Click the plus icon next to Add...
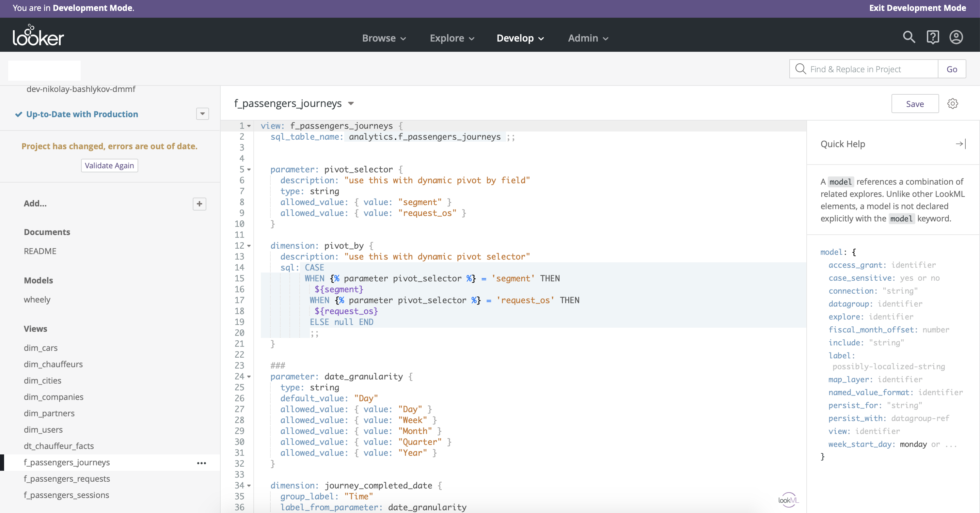 click(199, 204)
